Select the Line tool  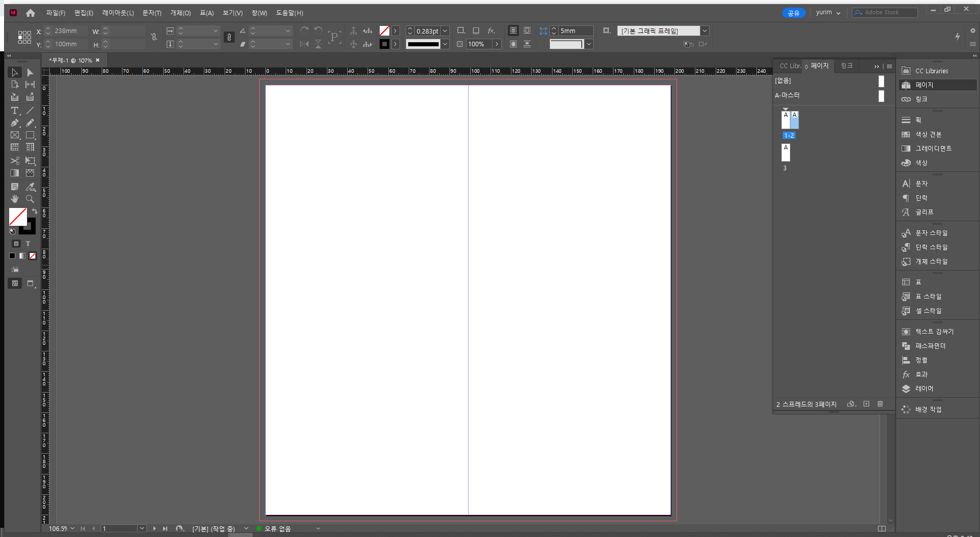pos(30,110)
